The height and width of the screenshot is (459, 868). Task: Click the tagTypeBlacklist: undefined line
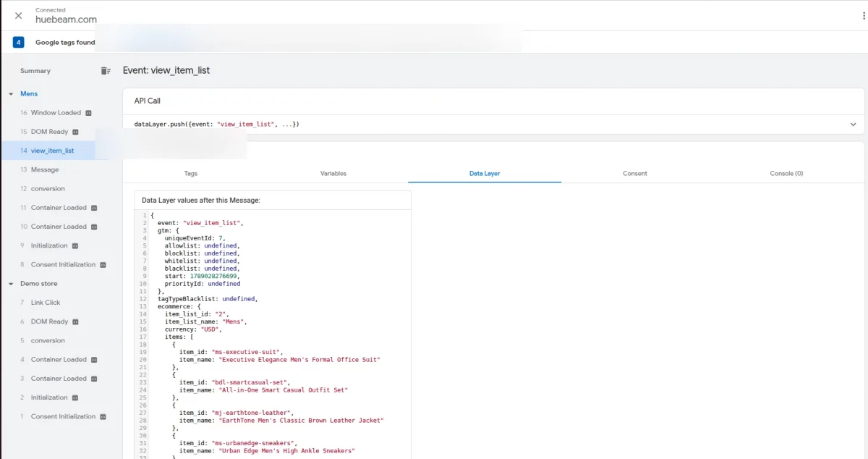point(208,299)
